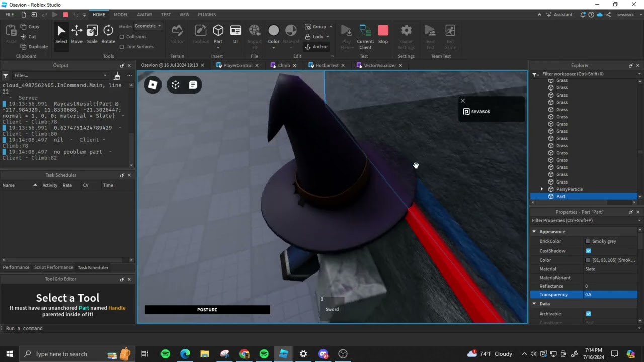The height and width of the screenshot is (362, 644).
Task: Click the BrickColor swatch
Action: coord(588,241)
